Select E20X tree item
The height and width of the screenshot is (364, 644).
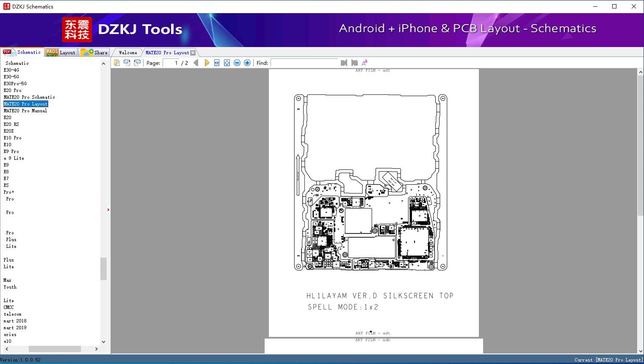(9, 131)
